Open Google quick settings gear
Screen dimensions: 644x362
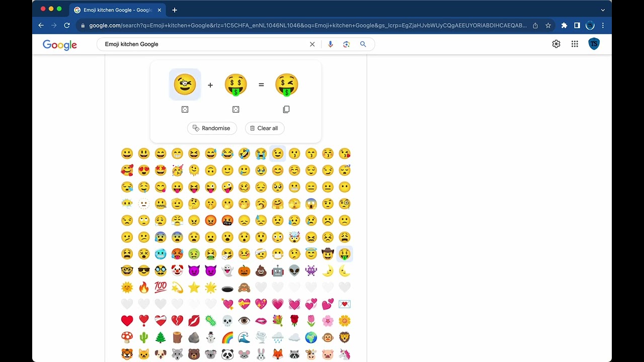(556, 44)
